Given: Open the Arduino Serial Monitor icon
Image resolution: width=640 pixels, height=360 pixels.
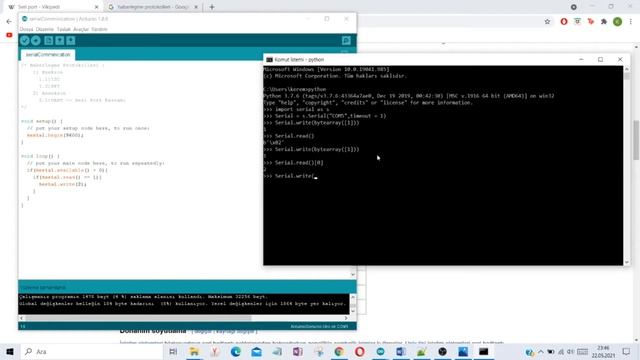Looking at the screenshot, I should click(346, 40).
